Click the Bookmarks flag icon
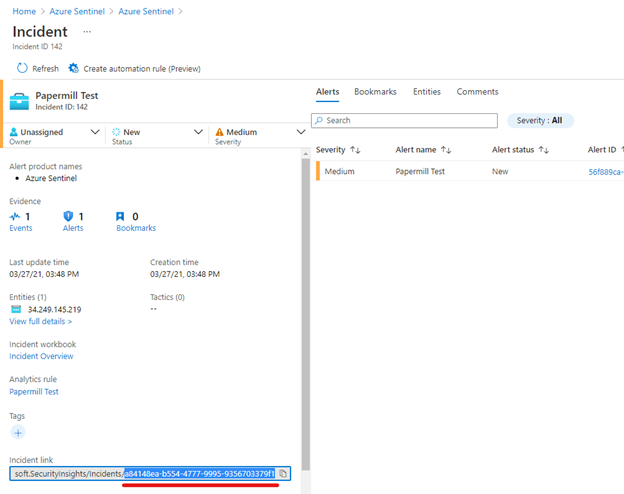The image size is (624, 494). pos(120,216)
